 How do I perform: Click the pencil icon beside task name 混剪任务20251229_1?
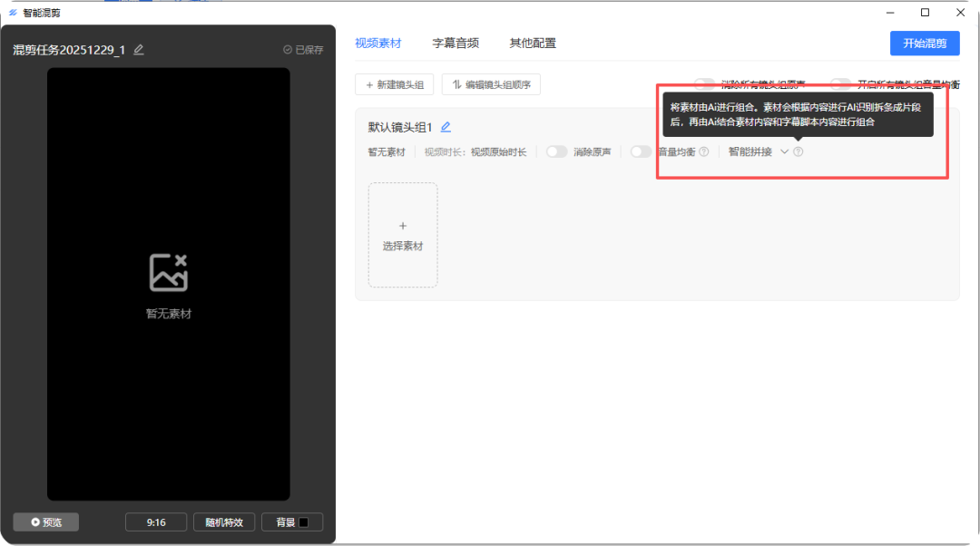tap(139, 50)
